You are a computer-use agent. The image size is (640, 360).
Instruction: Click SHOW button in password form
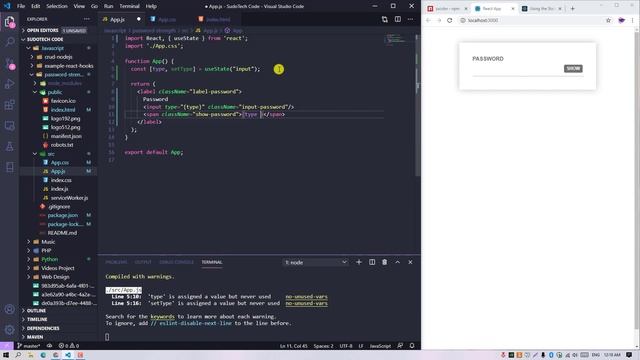coord(573,69)
